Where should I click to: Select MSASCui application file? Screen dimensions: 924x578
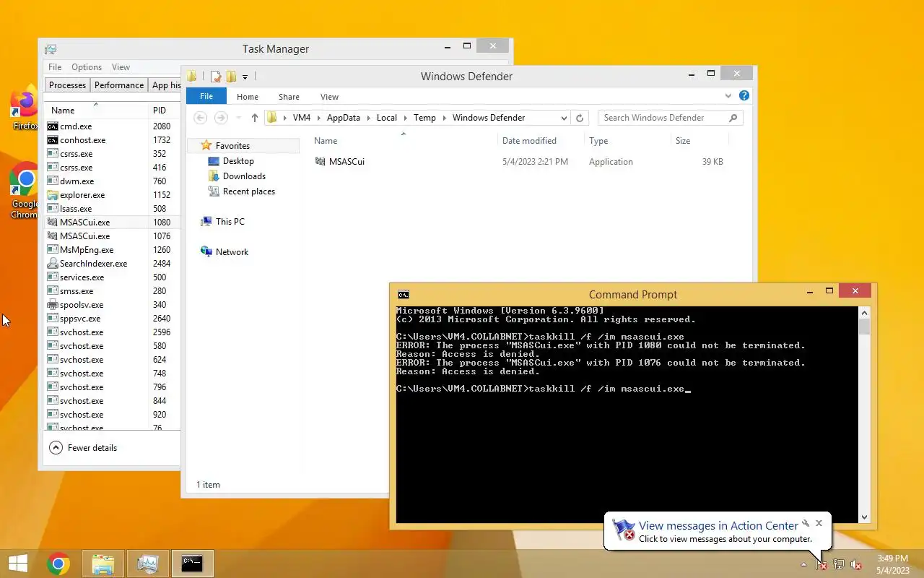point(346,162)
